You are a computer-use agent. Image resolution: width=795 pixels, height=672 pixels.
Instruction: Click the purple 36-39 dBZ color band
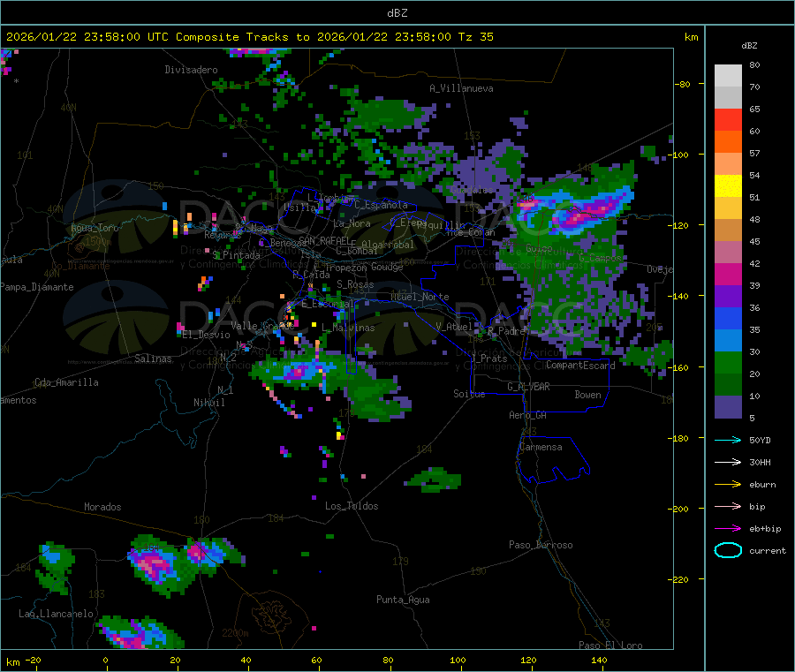(x=728, y=297)
